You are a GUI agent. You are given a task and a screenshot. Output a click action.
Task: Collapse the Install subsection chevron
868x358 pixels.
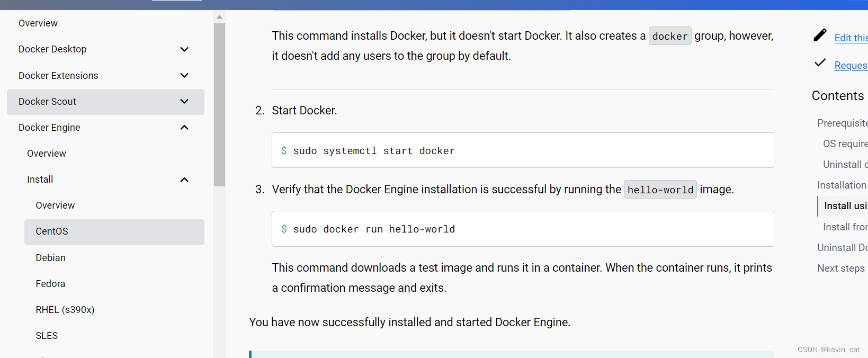point(184,180)
